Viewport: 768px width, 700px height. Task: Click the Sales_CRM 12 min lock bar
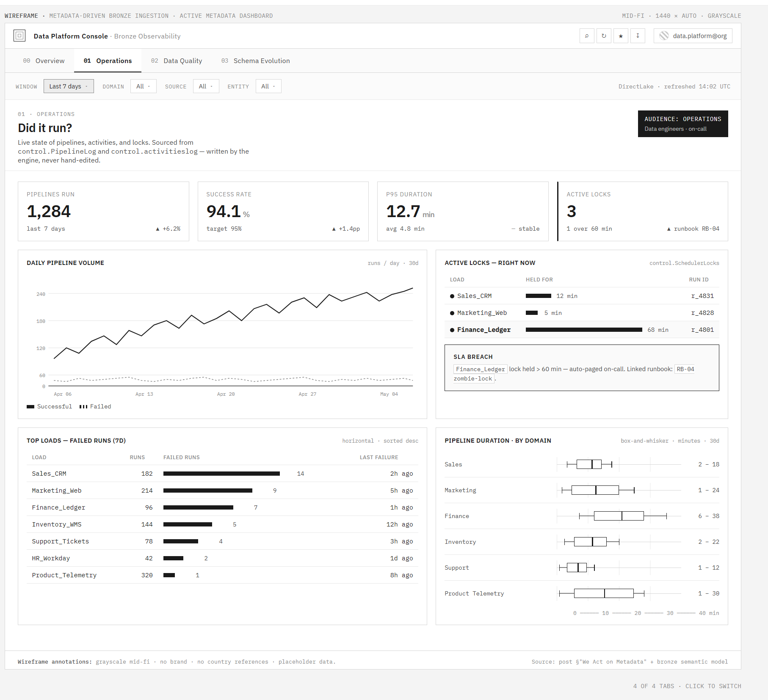coord(539,296)
